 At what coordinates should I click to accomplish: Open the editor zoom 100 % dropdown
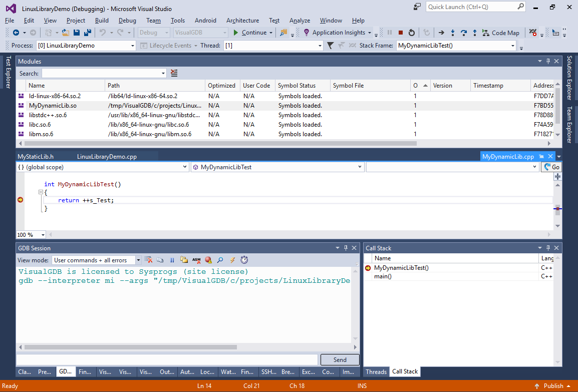point(43,235)
